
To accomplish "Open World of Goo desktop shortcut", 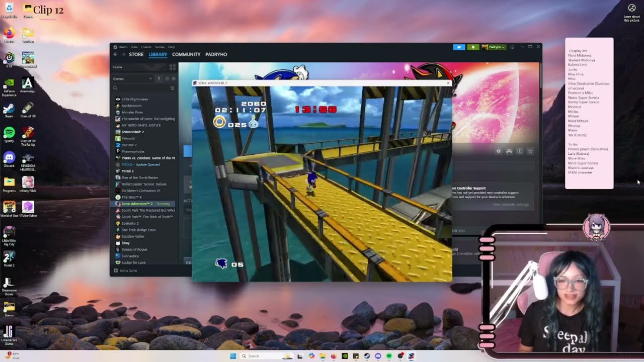I will (9, 209).
